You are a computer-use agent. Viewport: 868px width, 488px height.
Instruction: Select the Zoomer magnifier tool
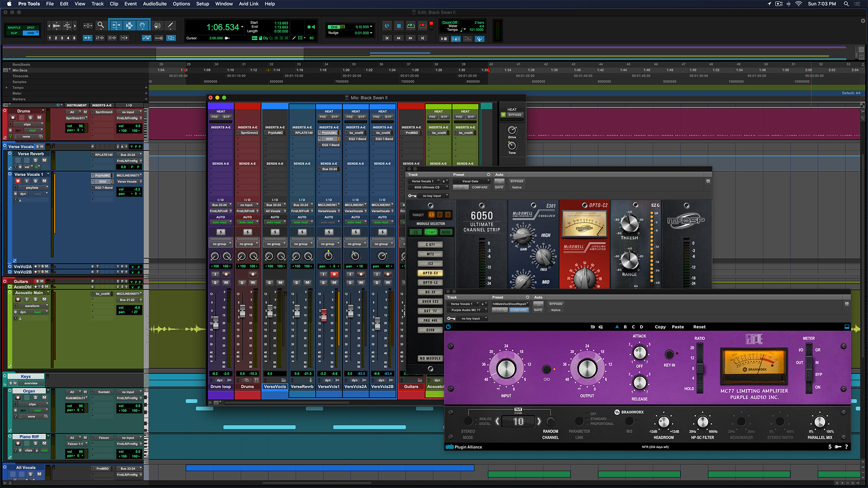(101, 25)
